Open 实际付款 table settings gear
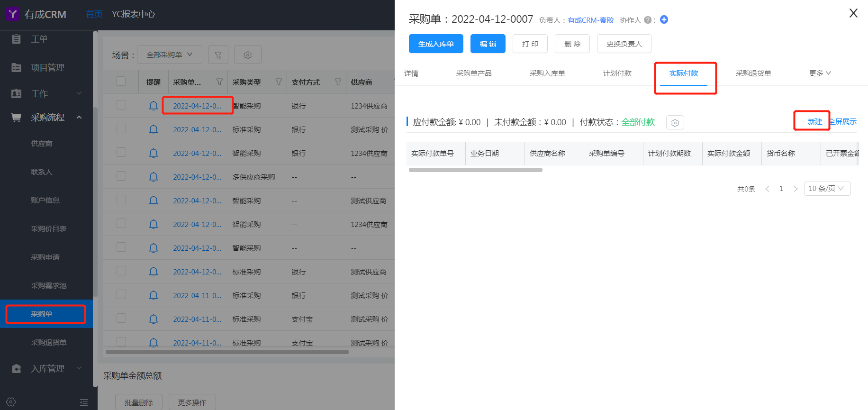 tap(675, 123)
